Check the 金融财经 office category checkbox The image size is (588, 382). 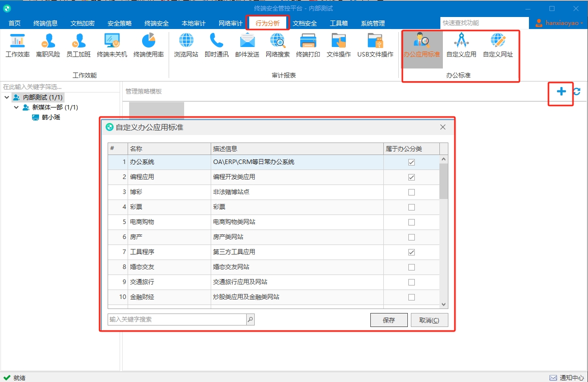pos(411,297)
